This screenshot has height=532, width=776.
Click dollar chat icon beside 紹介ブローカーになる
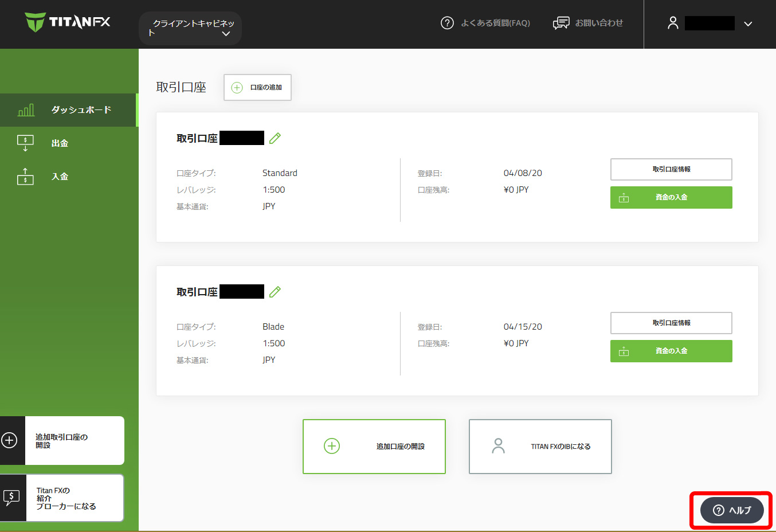(x=11, y=498)
